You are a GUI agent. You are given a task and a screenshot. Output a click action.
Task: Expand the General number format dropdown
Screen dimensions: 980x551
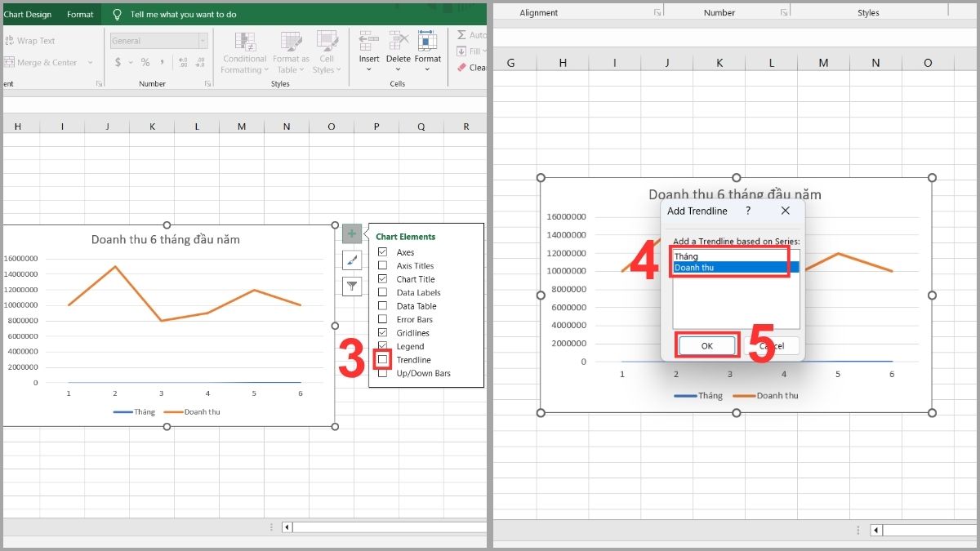click(203, 41)
